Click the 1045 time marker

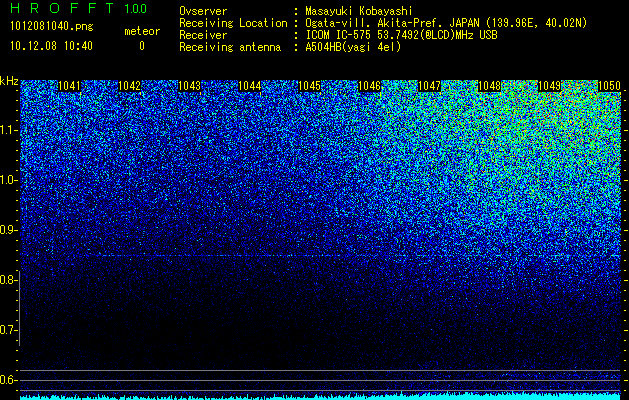coord(310,86)
